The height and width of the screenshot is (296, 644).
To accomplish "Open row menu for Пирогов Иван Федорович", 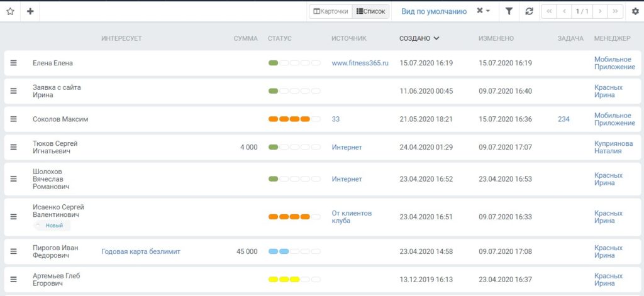I will [x=14, y=251].
